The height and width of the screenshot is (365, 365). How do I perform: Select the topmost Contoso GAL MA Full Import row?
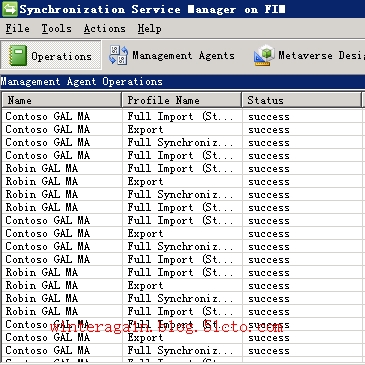click(182, 116)
